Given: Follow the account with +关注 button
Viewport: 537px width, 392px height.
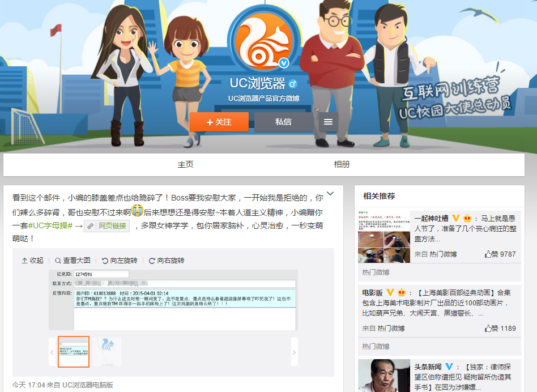Looking at the screenshot, I should pos(219,122).
